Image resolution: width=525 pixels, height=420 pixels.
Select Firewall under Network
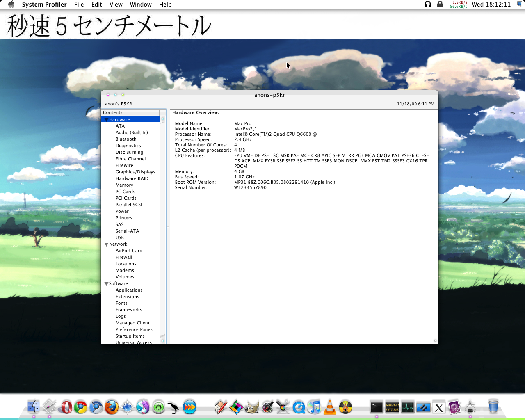point(124,257)
